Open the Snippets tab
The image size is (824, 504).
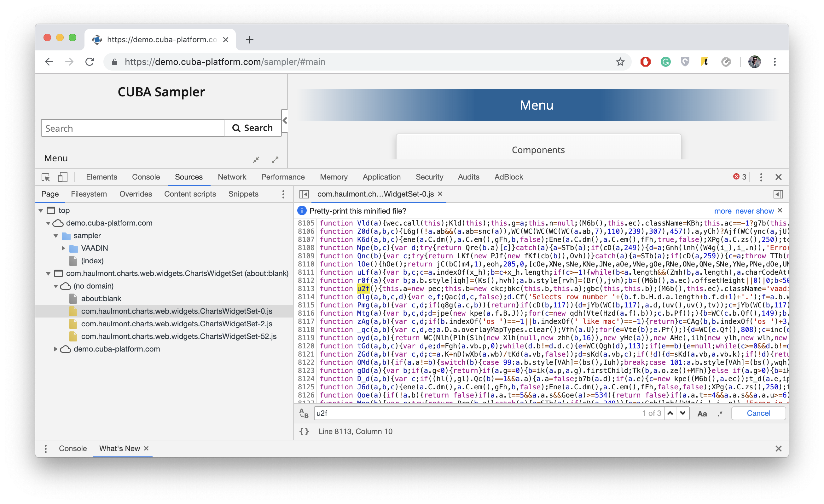coord(243,194)
